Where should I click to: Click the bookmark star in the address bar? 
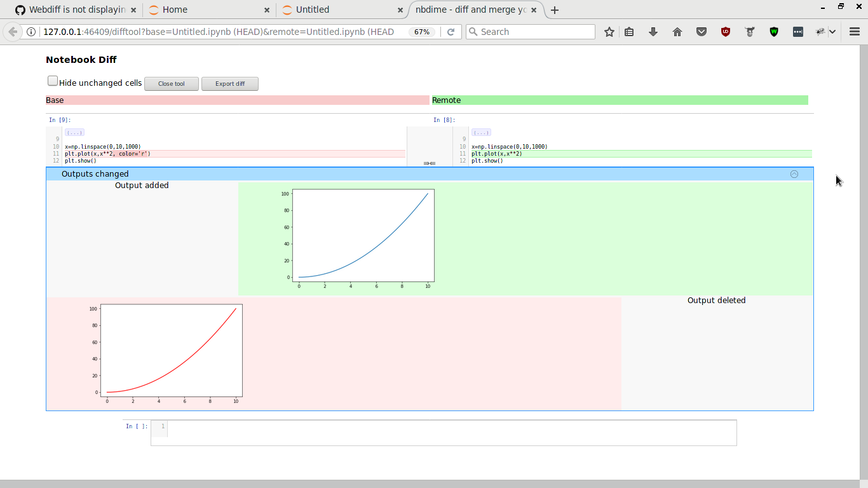click(x=608, y=31)
